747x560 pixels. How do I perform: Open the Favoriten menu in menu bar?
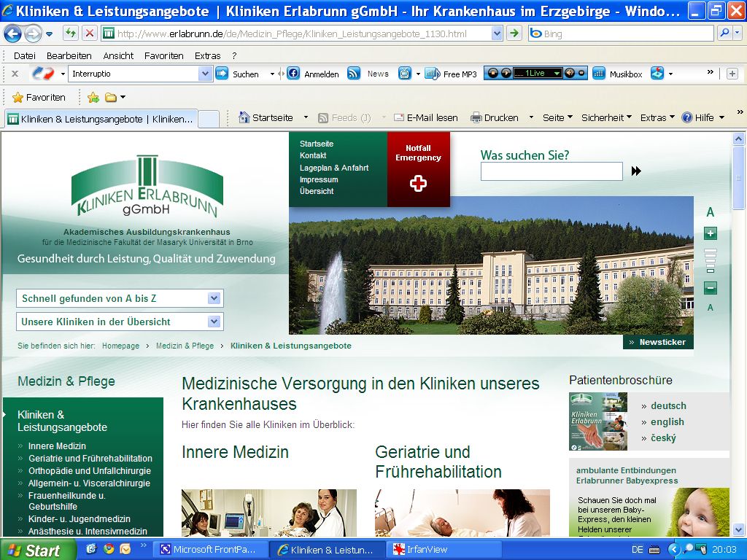(x=164, y=55)
